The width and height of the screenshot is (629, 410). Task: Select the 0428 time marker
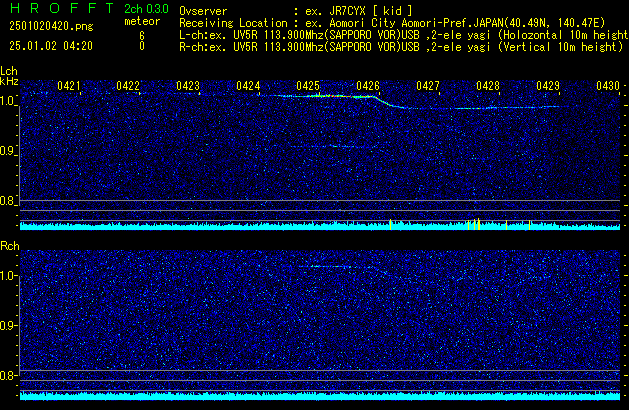(x=488, y=86)
